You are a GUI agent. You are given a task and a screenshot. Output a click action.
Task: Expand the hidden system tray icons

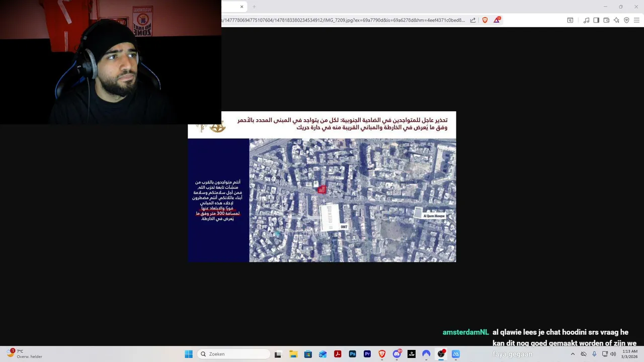(x=573, y=354)
